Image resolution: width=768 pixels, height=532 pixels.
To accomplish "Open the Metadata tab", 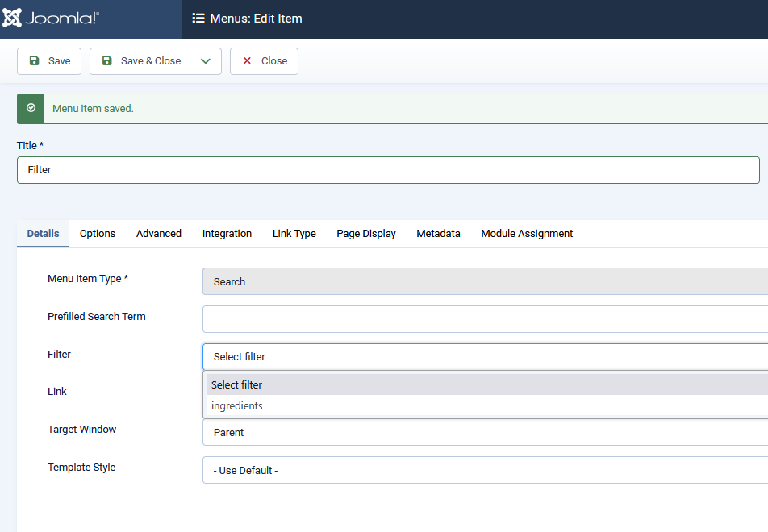I will [x=438, y=234].
